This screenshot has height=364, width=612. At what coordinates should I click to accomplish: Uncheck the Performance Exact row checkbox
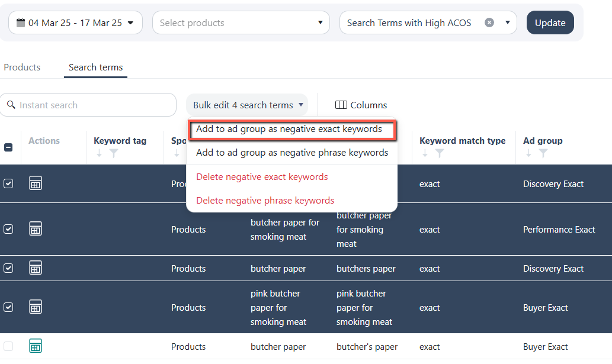(8, 229)
